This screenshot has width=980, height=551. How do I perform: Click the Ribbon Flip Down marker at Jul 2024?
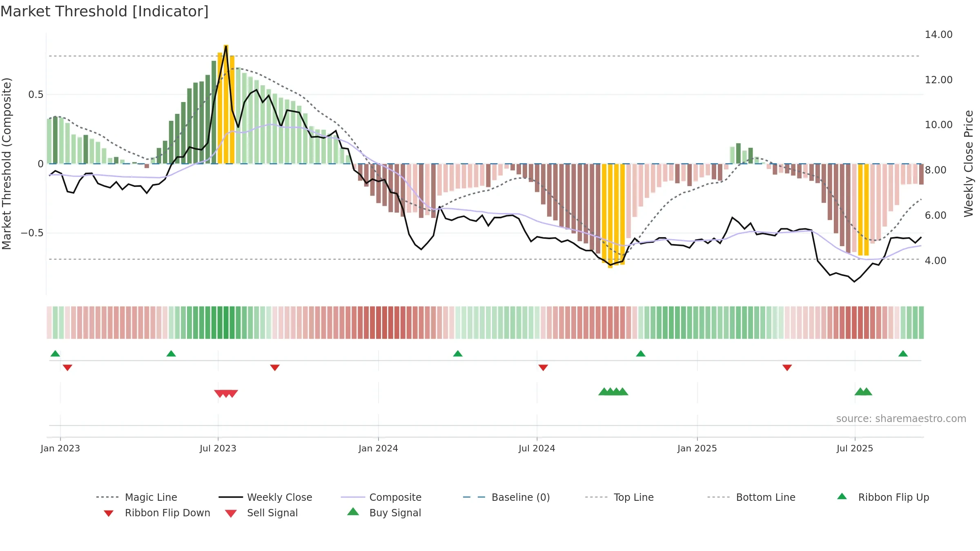[543, 368]
